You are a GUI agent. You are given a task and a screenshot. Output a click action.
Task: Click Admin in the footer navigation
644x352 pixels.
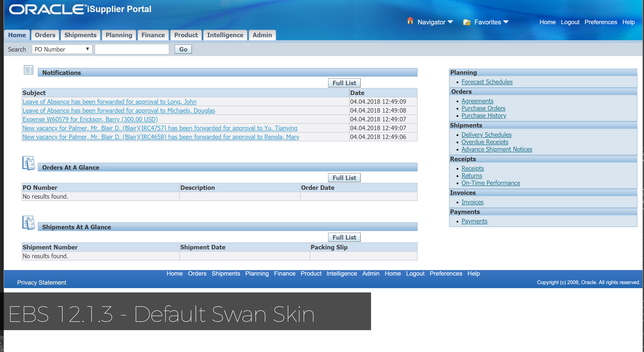tap(371, 274)
